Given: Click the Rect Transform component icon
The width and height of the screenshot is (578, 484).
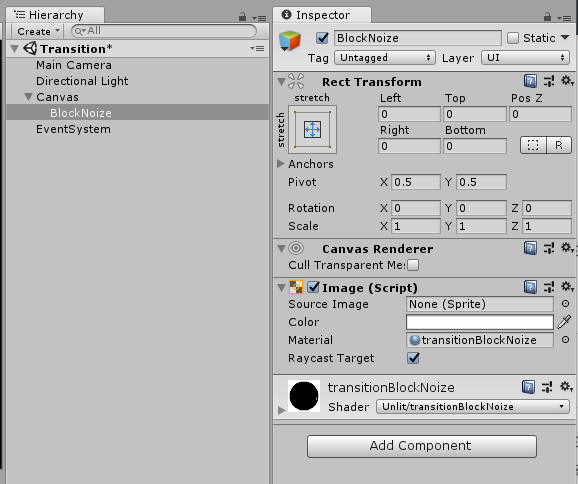Looking at the screenshot, I should click(x=296, y=81).
